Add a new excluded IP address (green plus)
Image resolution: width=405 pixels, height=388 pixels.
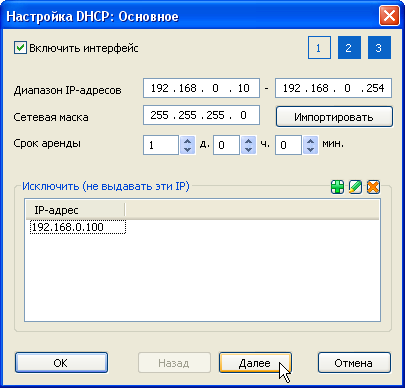point(337,187)
